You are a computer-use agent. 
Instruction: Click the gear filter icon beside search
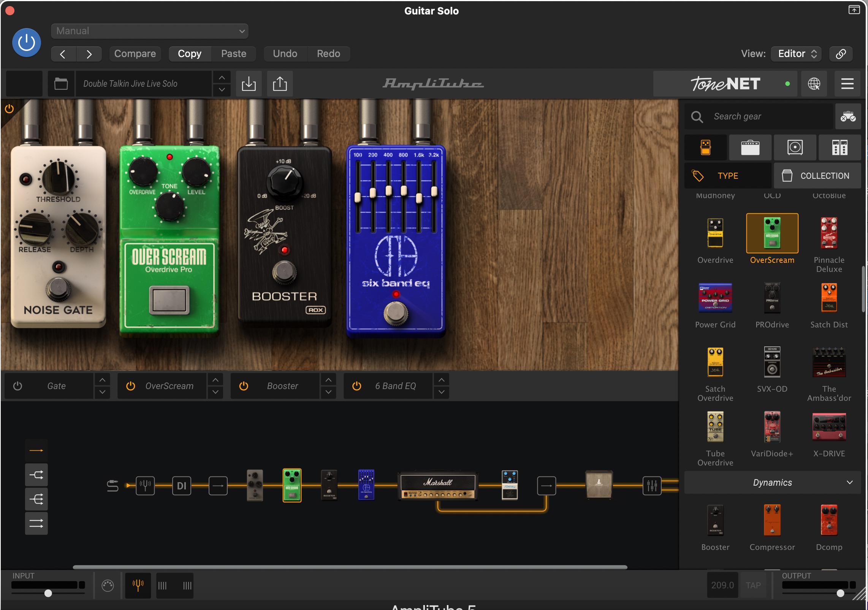pyautogui.click(x=848, y=116)
